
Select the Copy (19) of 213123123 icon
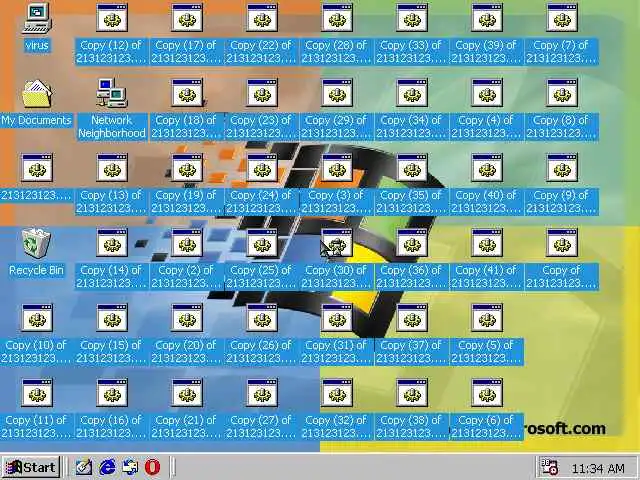pyautogui.click(x=187, y=168)
